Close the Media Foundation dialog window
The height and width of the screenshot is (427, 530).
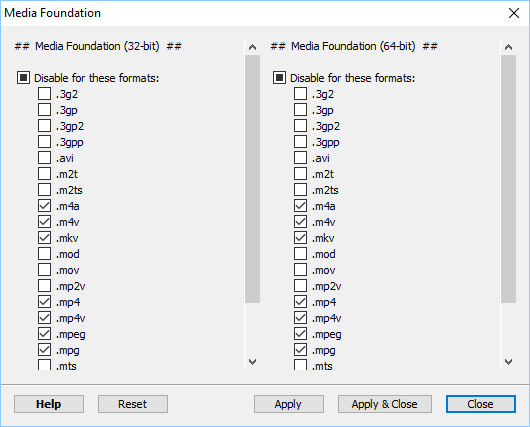tap(514, 13)
